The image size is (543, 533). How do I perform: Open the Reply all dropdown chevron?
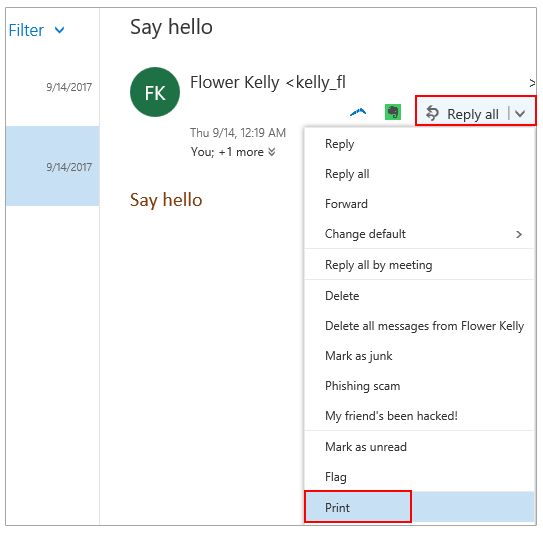click(520, 113)
